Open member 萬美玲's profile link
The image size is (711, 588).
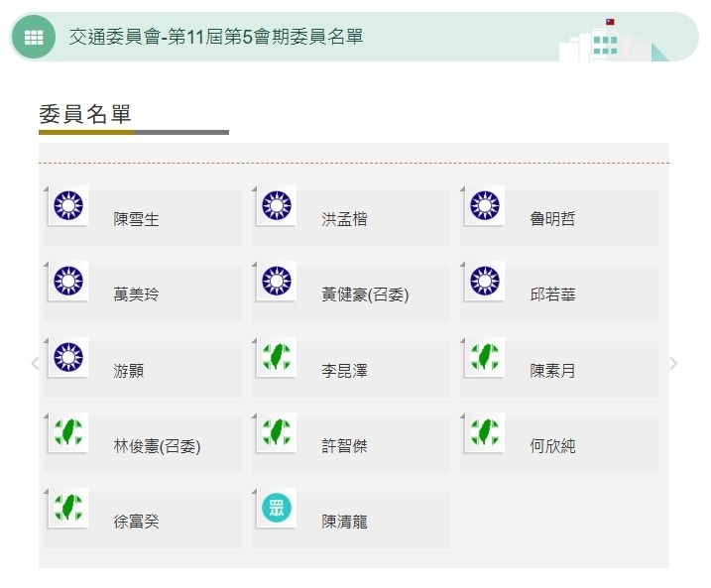tap(136, 294)
